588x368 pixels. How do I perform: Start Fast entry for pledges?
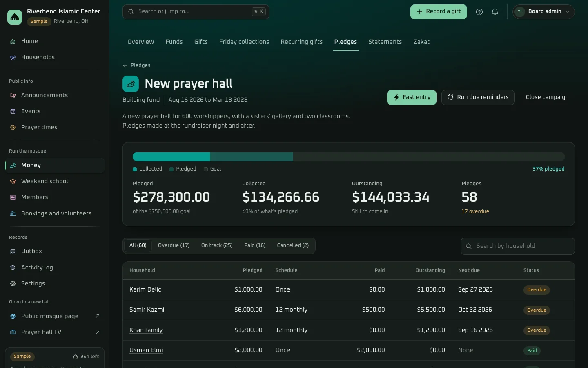[412, 97]
